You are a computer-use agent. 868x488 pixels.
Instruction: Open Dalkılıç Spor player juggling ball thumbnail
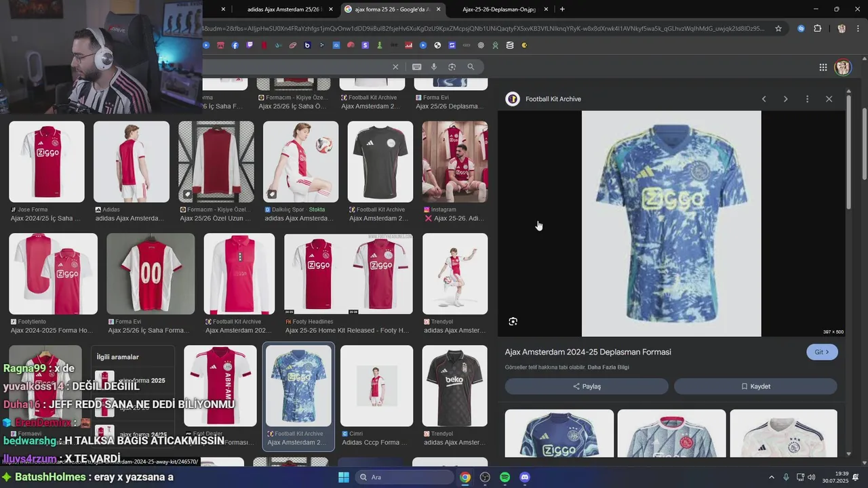point(300,161)
